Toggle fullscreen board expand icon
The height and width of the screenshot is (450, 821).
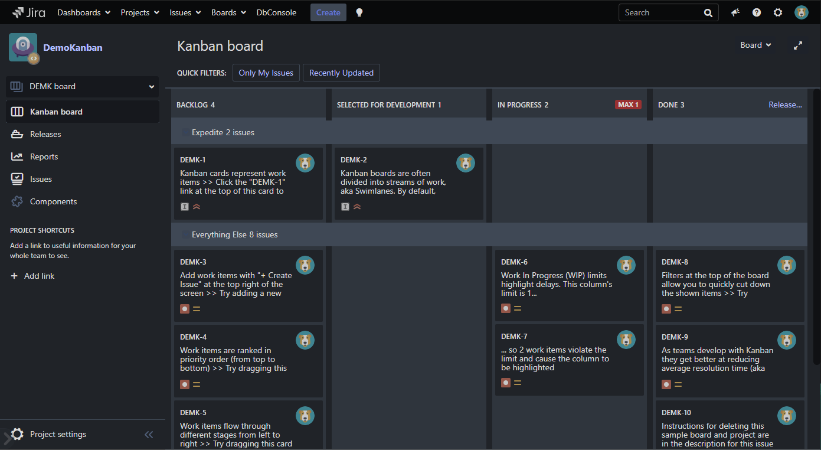[x=798, y=46]
